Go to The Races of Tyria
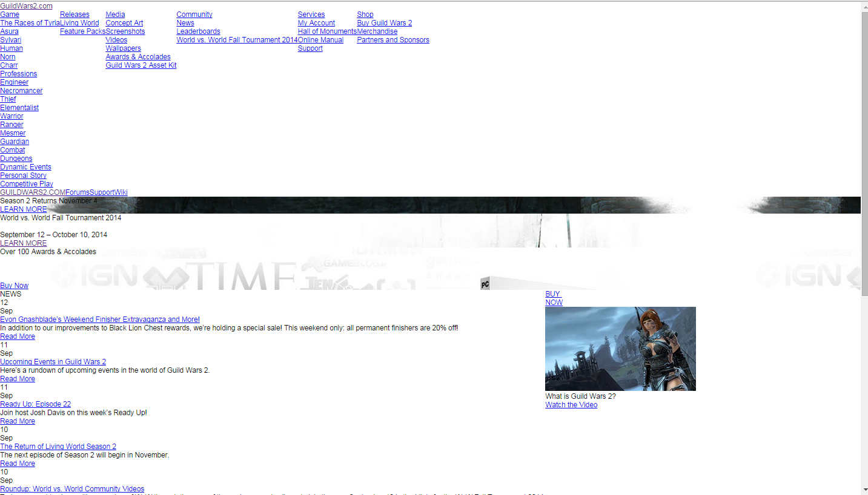This screenshot has height=495, width=868. coord(30,23)
